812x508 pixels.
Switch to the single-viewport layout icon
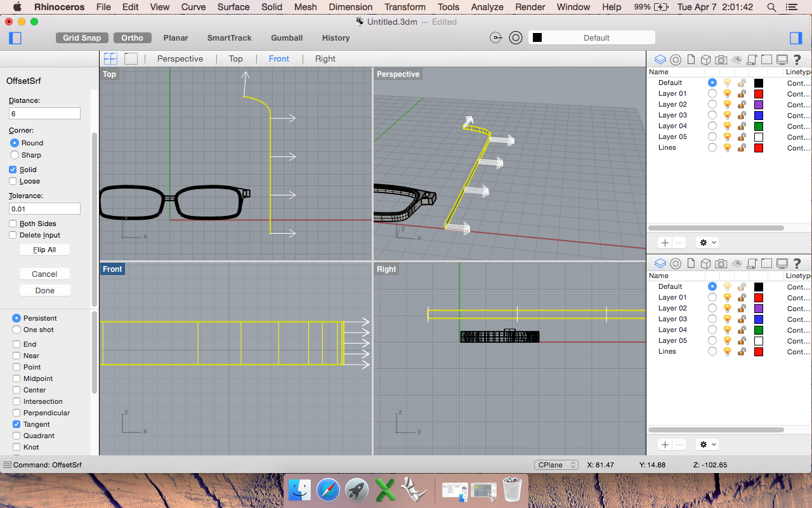coord(131,58)
